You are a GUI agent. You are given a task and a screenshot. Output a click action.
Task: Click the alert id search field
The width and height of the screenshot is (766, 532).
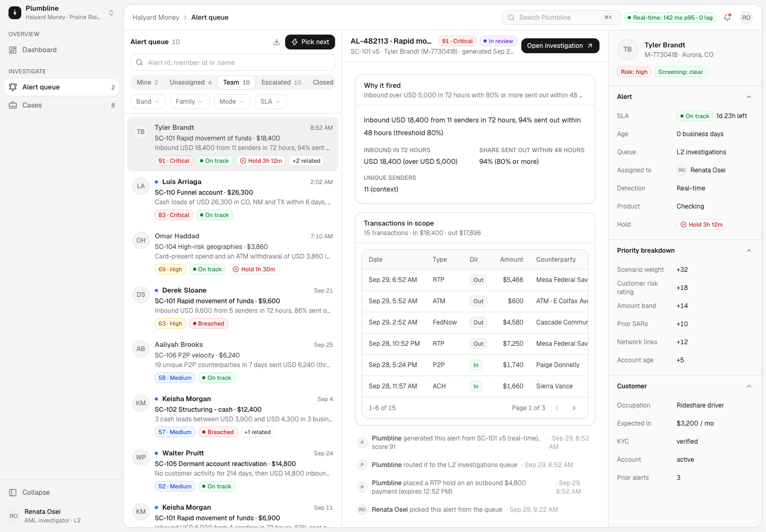(x=233, y=62)
